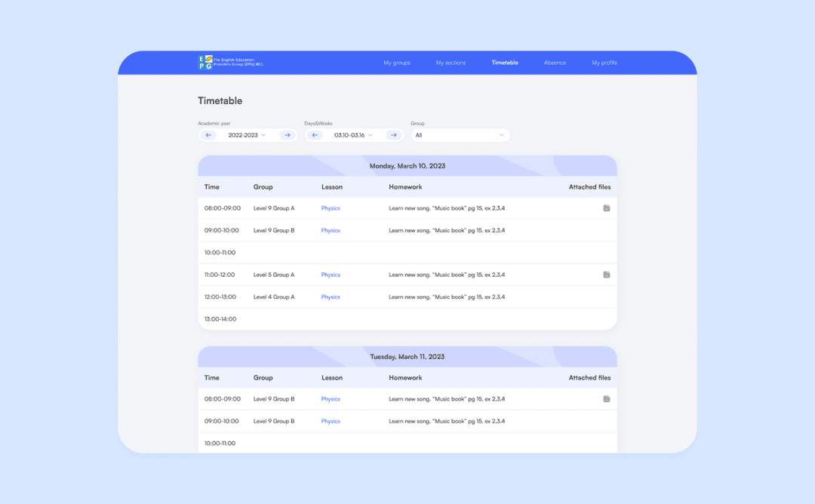The image size is (815, 504).
Task: Go to next week arrow
Action: tap(393, 135)
